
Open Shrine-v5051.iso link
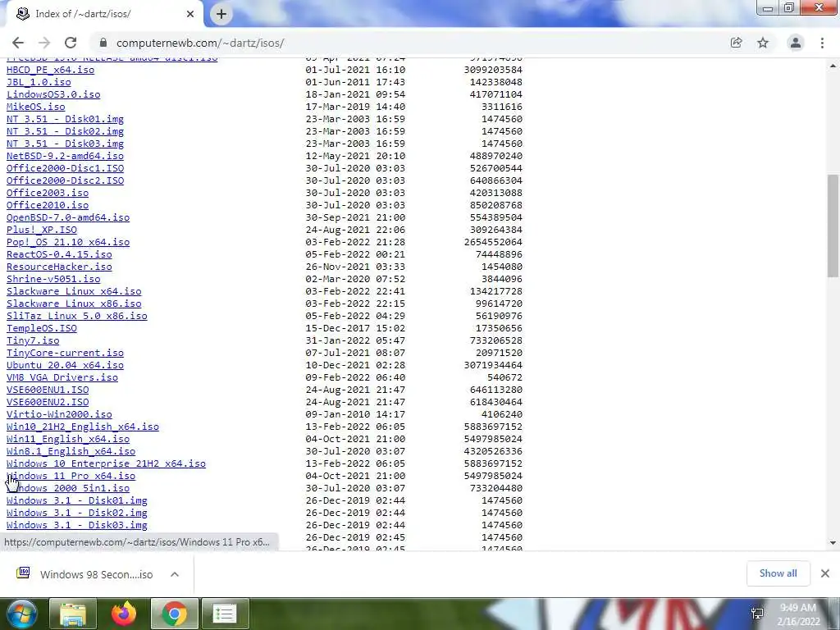53,279
